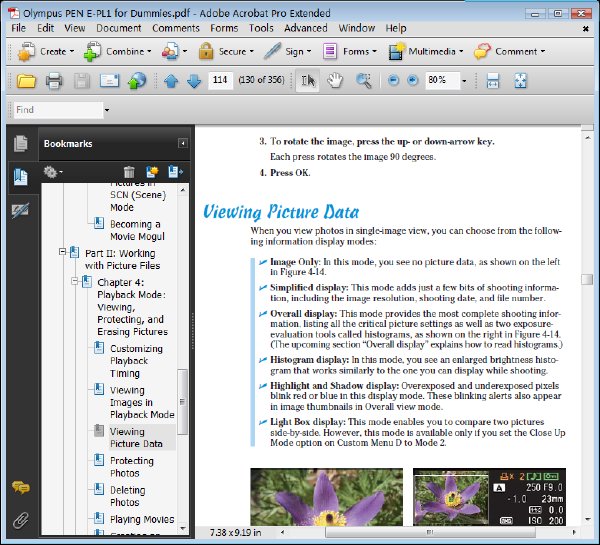The width and height of the screenshot is (600, 545).
Task: Choose the Select tool cursor icon
Action: tap(308, 81)
